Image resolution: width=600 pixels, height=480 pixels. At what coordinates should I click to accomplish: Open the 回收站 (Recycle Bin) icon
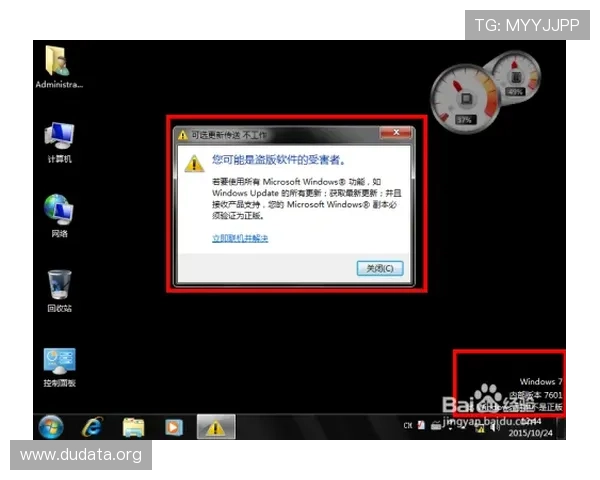[x=59, y=287]
